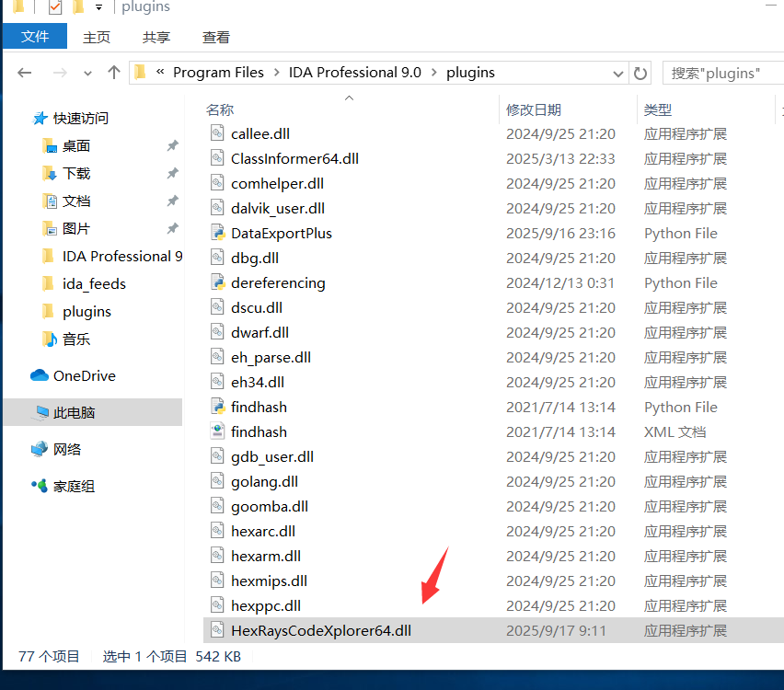This screenshot has height=690, width=784.
Task: Open the recent locations dropdown arrow
Action: pos(87,73)
